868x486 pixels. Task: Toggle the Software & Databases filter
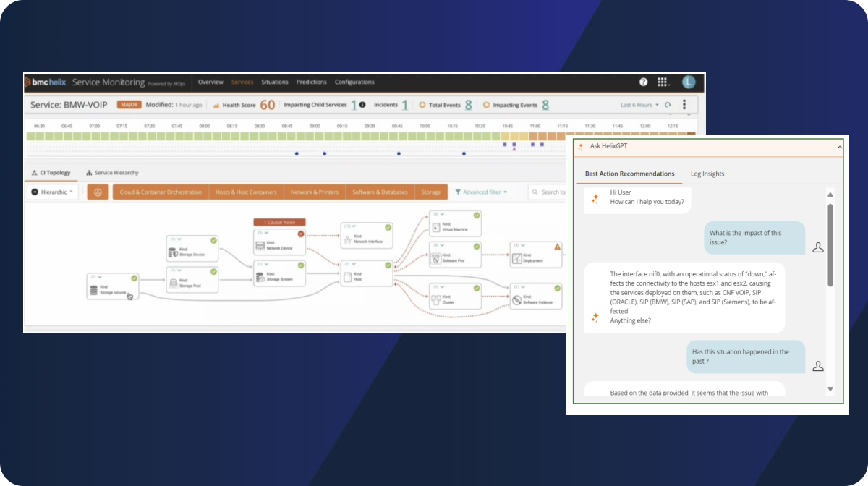click(380, 192)
